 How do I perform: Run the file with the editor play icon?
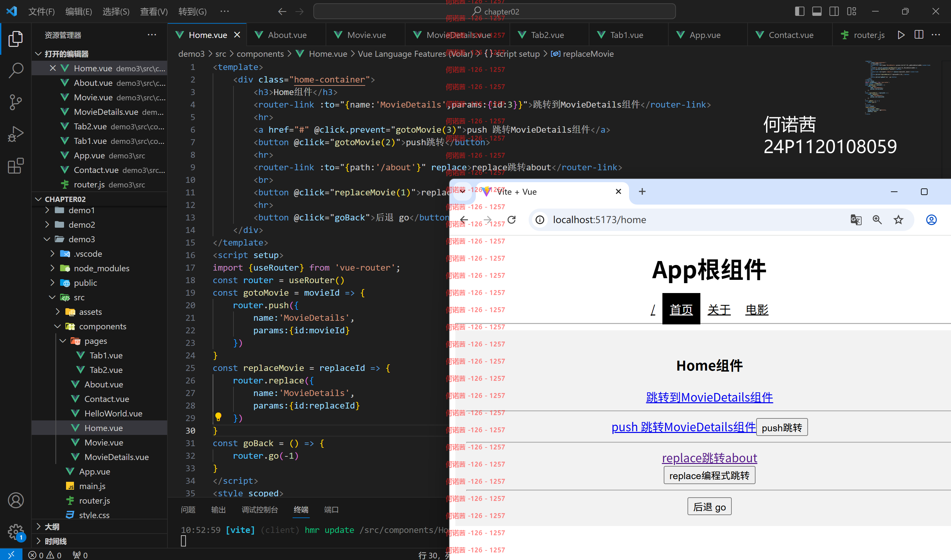click(x=901, y=35)
